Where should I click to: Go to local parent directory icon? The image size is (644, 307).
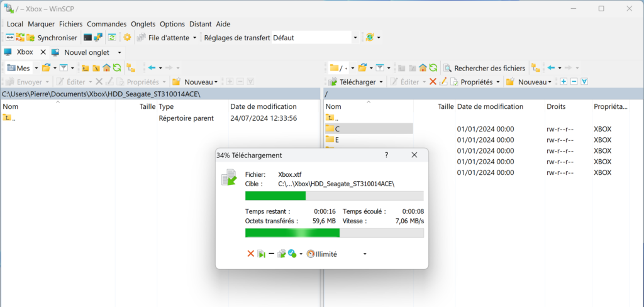coord(86,68)
